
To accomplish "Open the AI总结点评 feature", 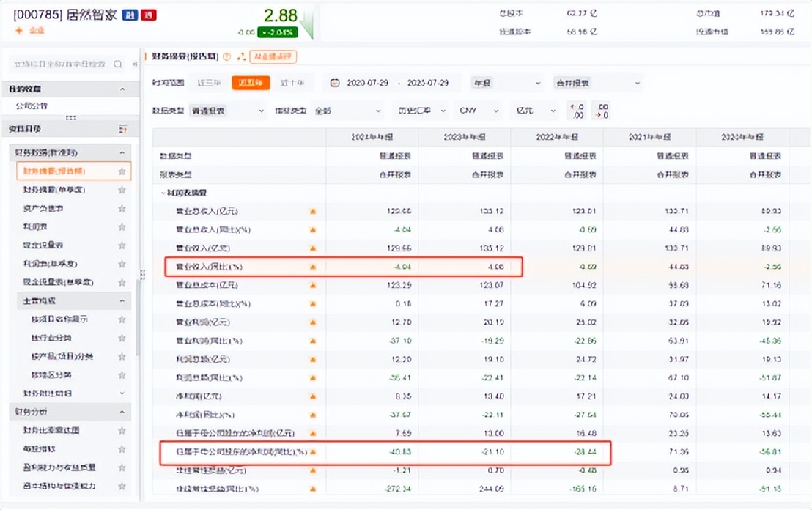I will (x=272, y=56).
